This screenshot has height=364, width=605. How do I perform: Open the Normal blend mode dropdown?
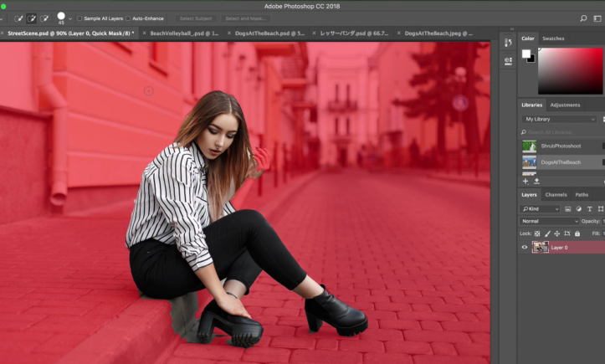pyautogui.click(x=549, y=221)
